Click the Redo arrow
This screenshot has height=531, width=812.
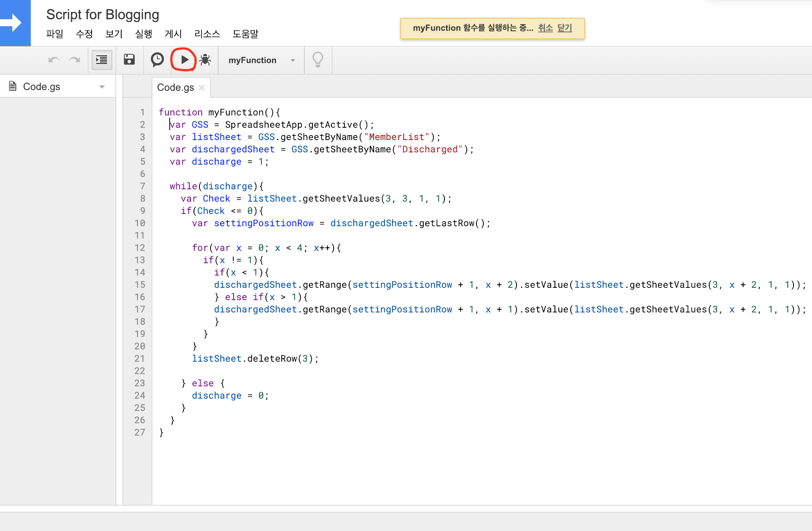click(x=74, y=60)
